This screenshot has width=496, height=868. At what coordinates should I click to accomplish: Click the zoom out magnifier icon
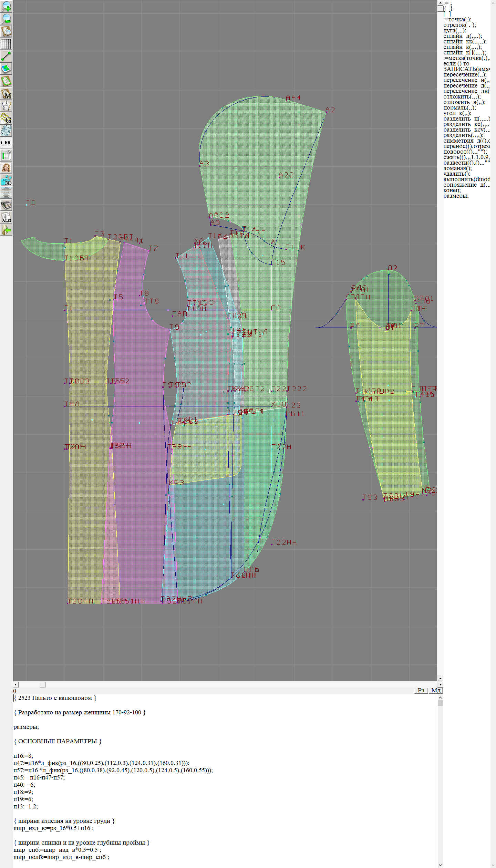tap(6, 19)
